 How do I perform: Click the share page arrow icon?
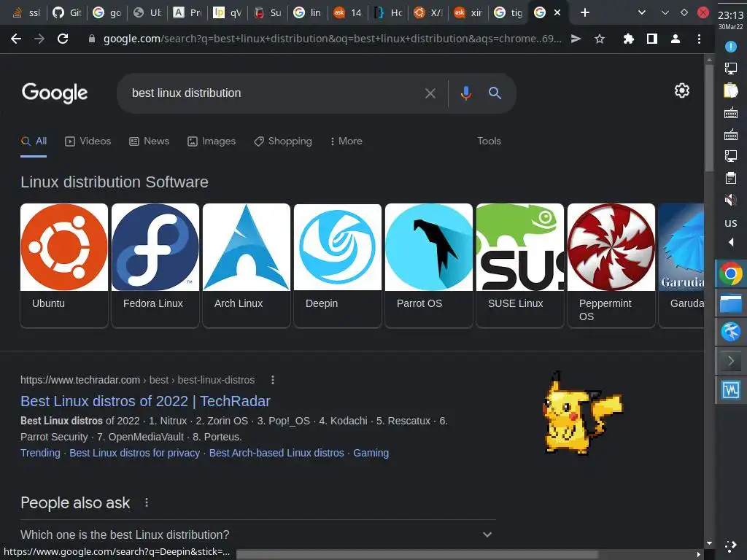tap(576, 39)
